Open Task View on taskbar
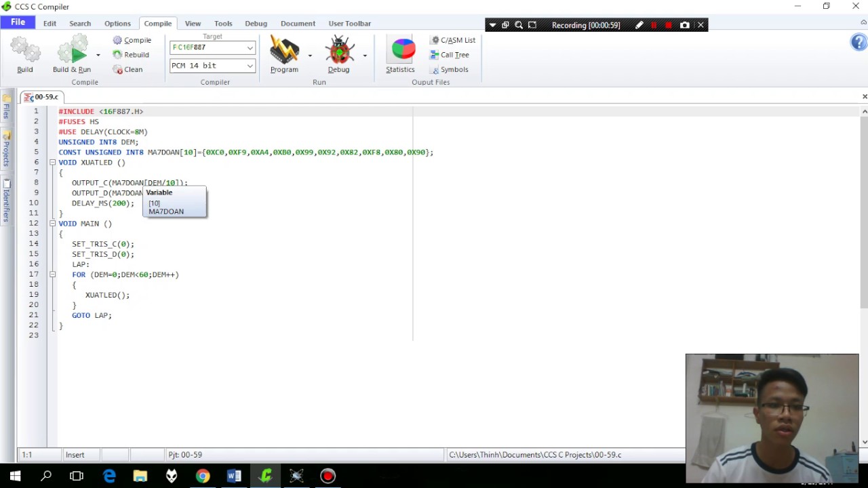 click(77, 476)
